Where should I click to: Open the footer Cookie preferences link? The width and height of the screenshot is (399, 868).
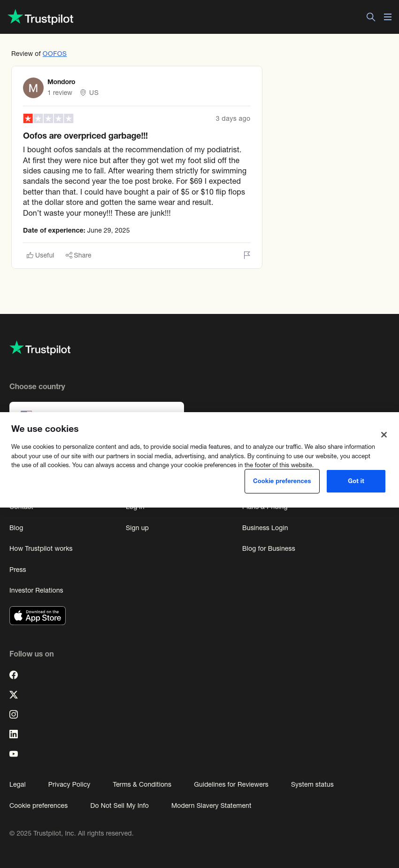point(38,805)
